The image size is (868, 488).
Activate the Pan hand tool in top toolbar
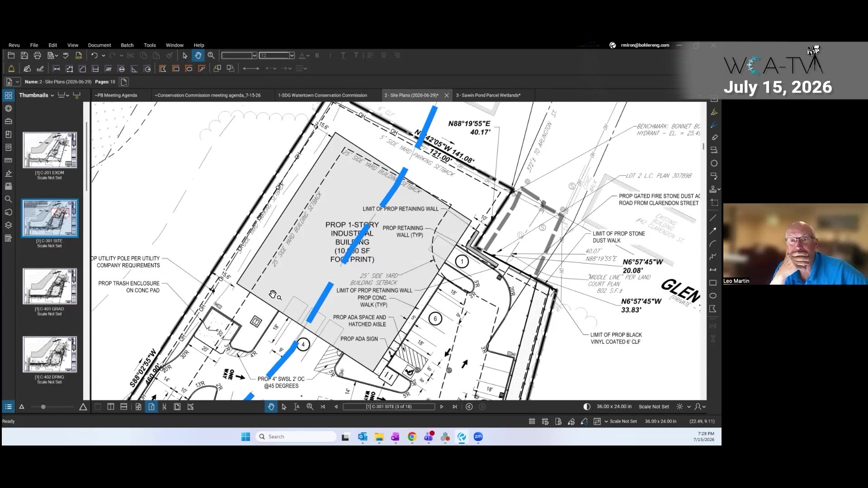tap(198, 56)
